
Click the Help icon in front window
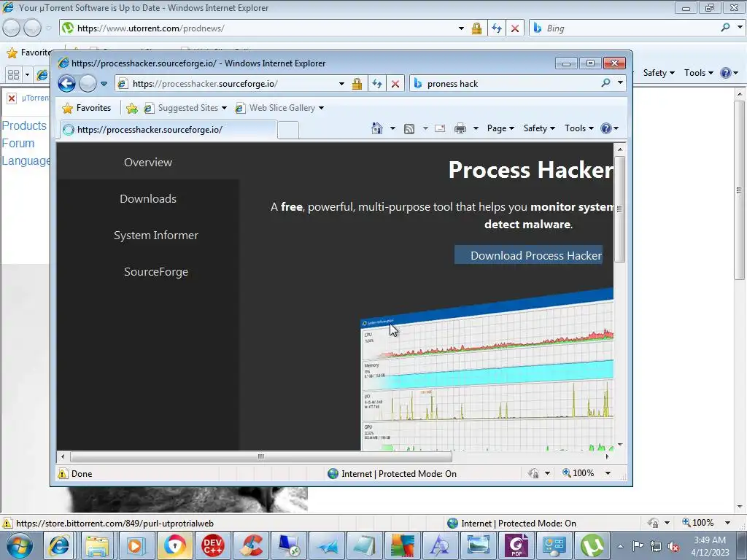pos(606,128)
